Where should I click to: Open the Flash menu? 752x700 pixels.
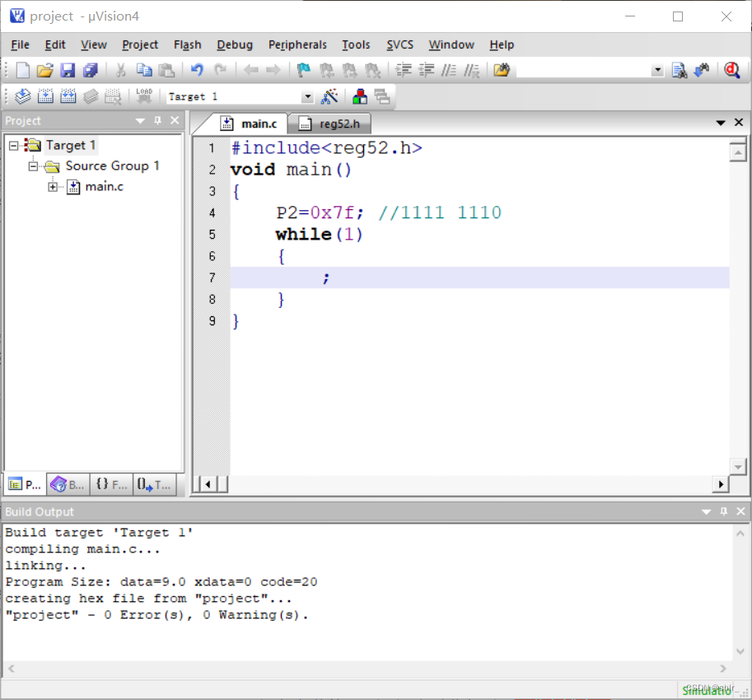[188, 44]
